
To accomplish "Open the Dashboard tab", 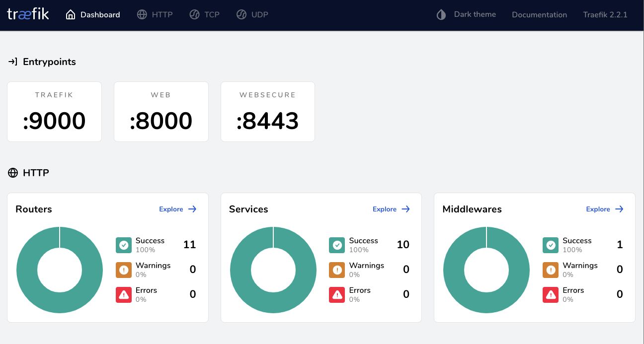I will 93,15.
